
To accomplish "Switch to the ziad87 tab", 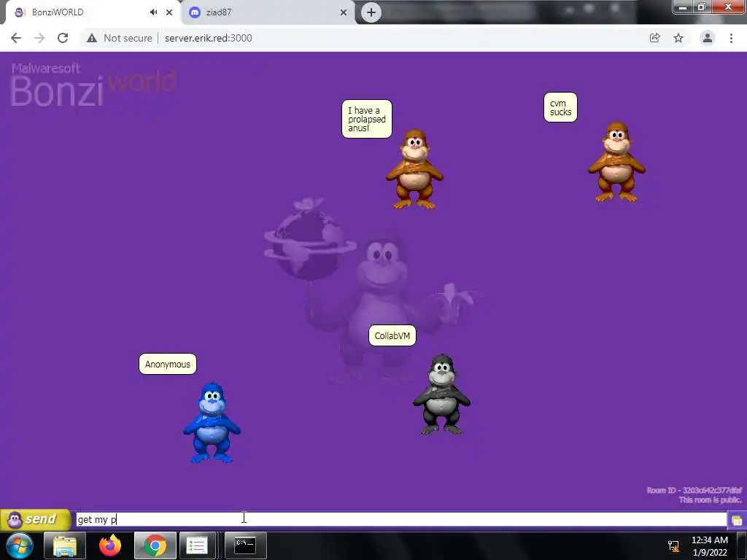I will [x=267, y=12].
